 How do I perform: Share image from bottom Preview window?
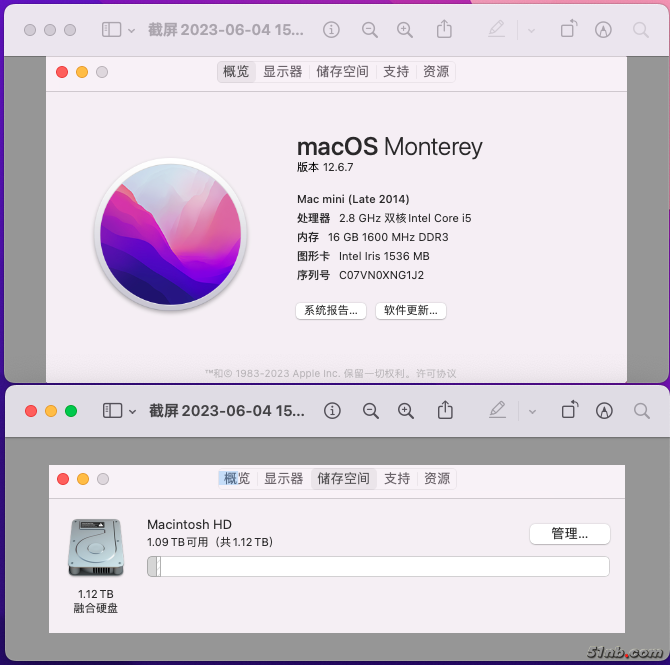coord(445,410)
